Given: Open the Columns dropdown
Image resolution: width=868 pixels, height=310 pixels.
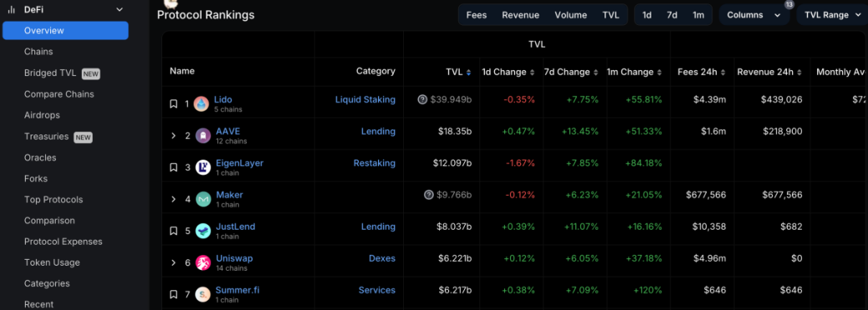Looking at the screenshot, I should click(754, 15).
